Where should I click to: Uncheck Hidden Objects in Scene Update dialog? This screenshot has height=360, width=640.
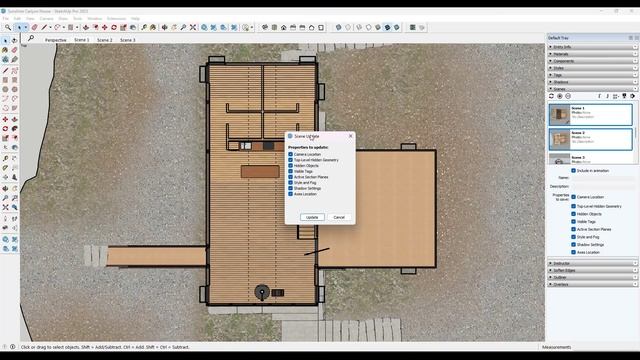pyautogui.click(x=291, y=166)
